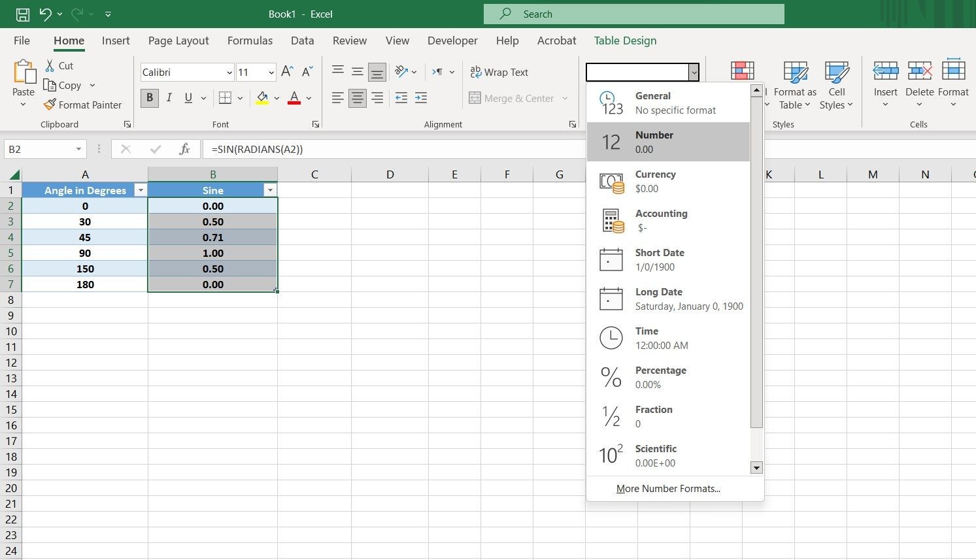976x560 pixels.
Task: Open More Number Formats link
Action: point(668,489)
